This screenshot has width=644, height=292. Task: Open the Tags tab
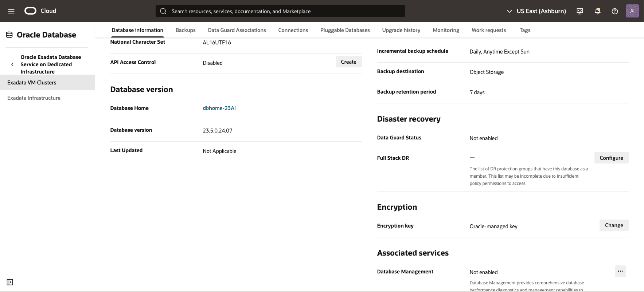(x=525, y=30)
